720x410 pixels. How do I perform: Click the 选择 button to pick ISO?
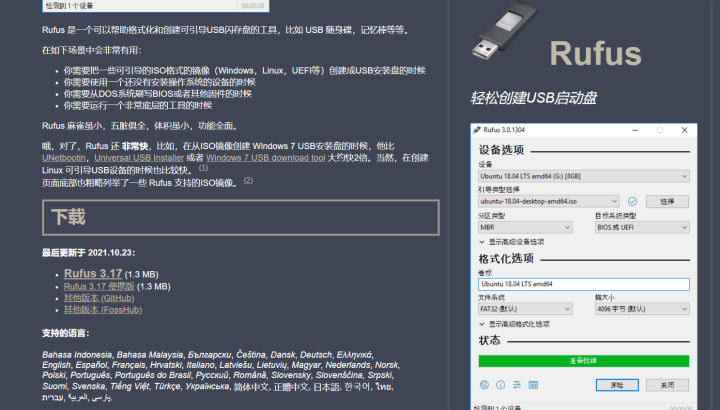(667, 202)
